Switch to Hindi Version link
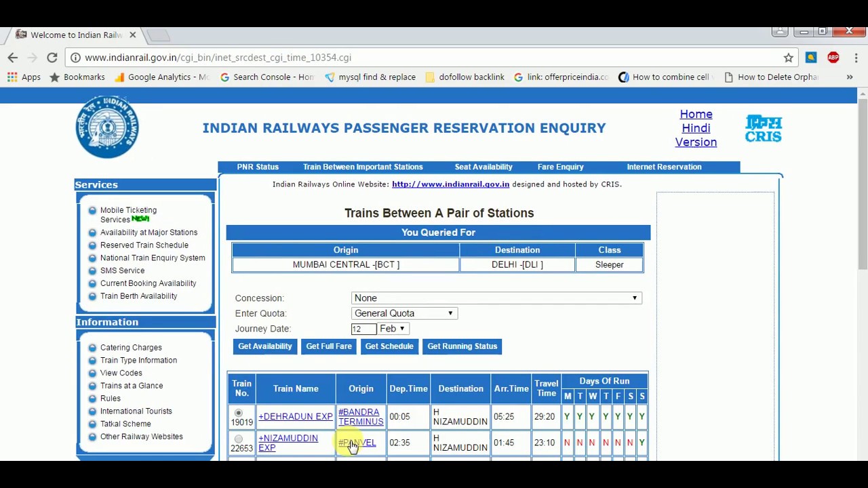Viewport: 868px width, 488px height. pos(696,136)
